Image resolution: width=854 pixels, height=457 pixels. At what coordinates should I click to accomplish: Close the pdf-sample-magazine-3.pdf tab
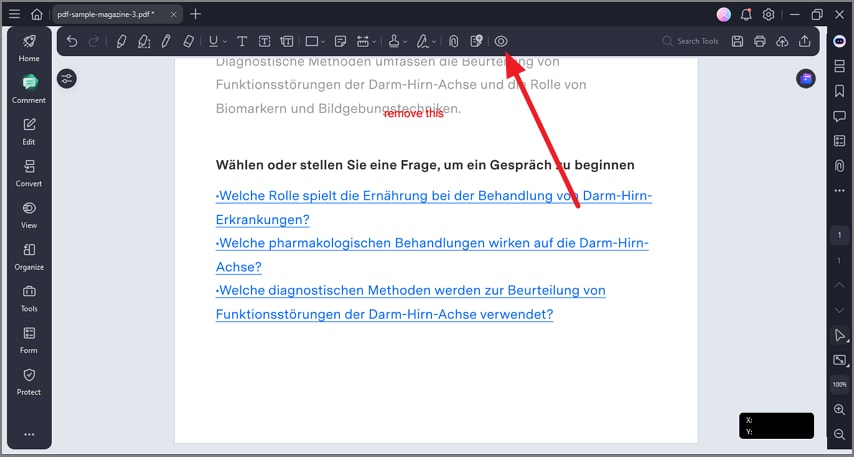pyautogui.click(x=173, y=14)
